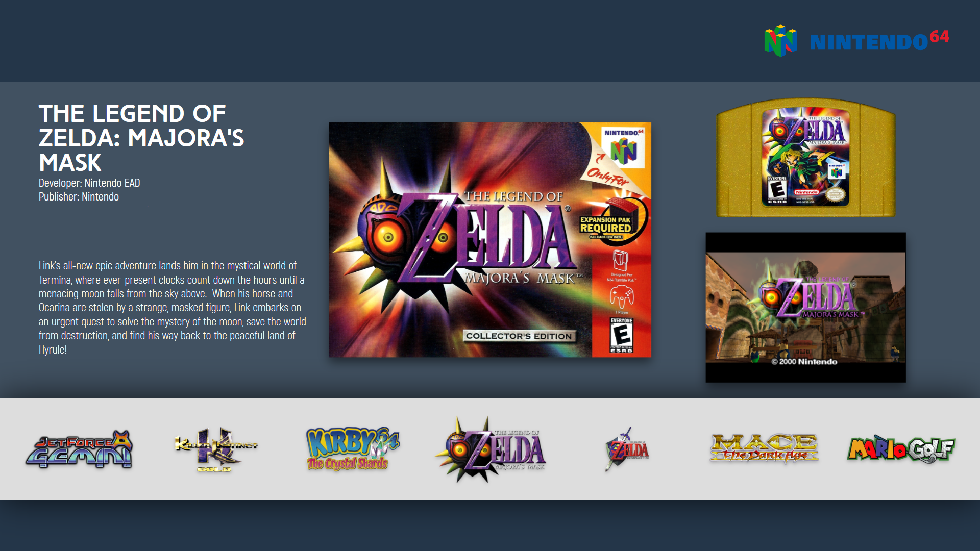
Task: Select the Jet Force Gemini game logo
Action: point(79,449)
